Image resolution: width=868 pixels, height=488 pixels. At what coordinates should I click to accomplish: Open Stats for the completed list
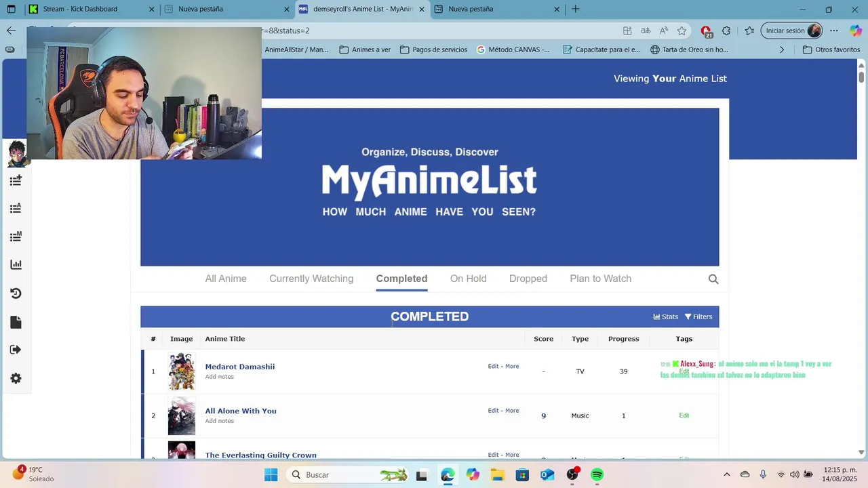[665, 317]
